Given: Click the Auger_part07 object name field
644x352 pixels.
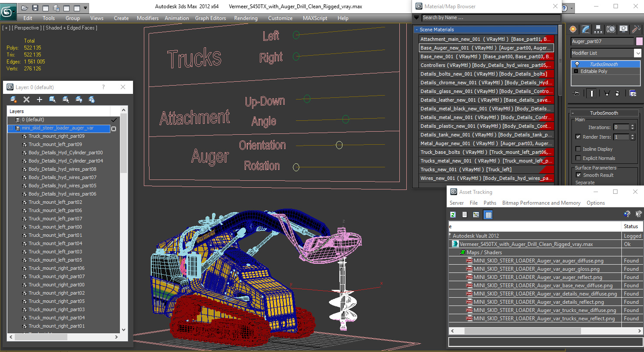Looking at the screenshot, I should (x=602, y=42).
